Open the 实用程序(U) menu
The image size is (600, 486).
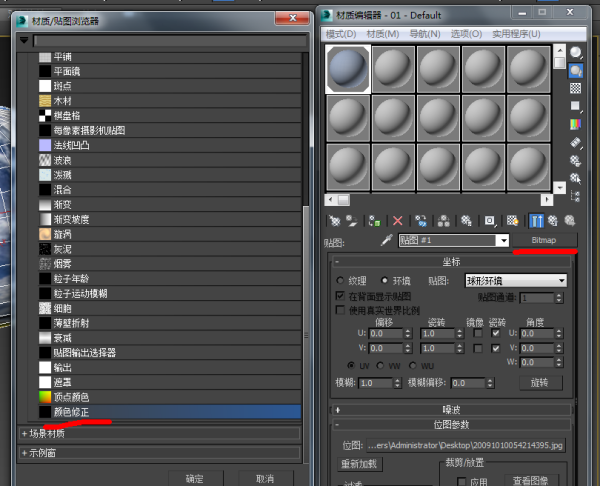click(516, 34)
